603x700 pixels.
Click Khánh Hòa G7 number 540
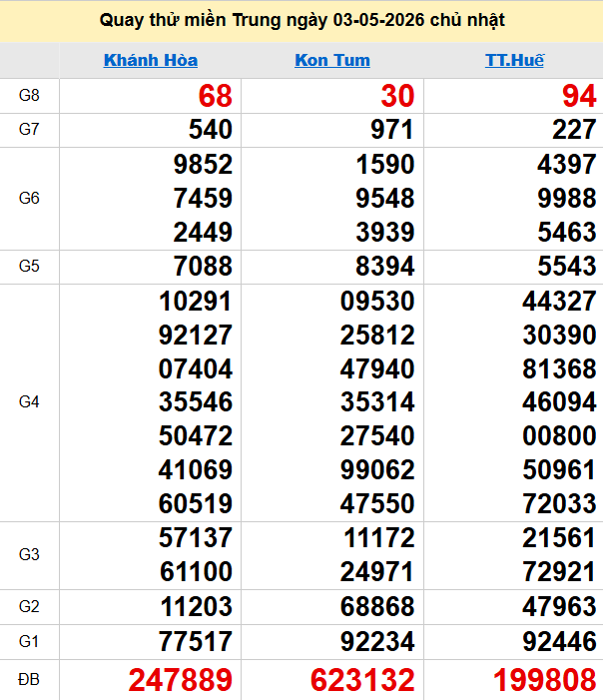(x=211, y=130)
